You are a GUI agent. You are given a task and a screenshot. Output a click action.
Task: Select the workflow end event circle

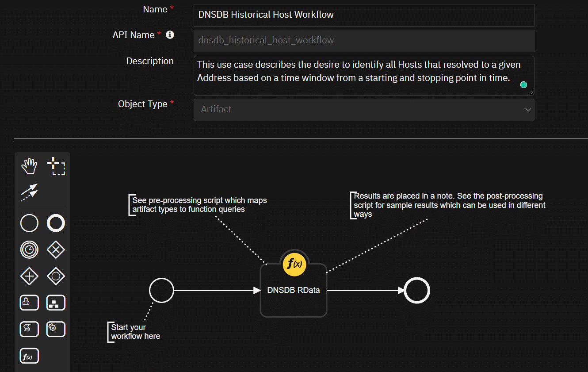point(417,291)
